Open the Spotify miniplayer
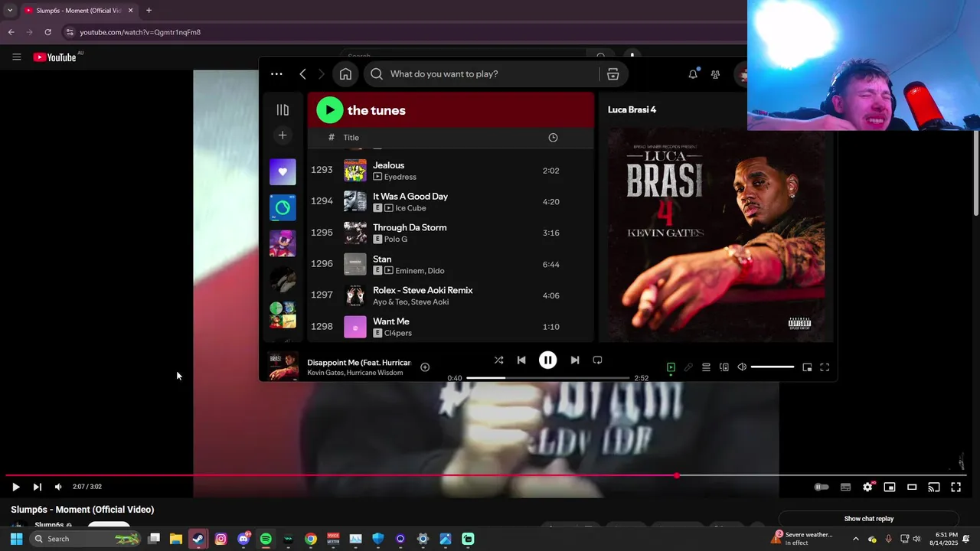980x551 pixels. 807,367
